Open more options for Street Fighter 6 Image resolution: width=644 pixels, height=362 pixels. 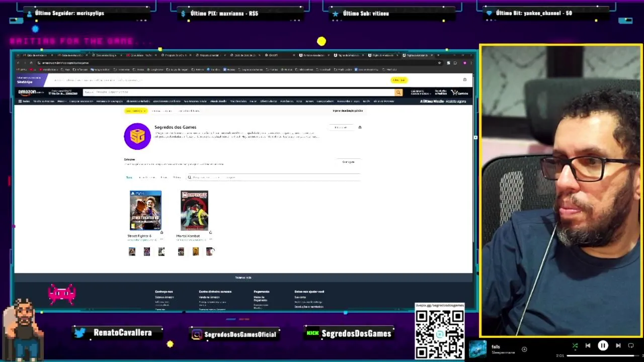tap(162, 239)
